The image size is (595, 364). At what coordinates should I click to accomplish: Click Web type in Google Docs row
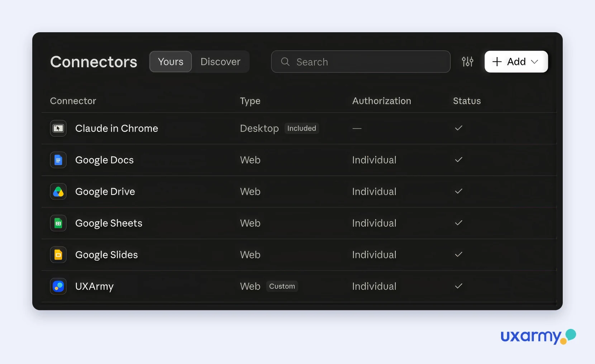(x=250, y=160)
